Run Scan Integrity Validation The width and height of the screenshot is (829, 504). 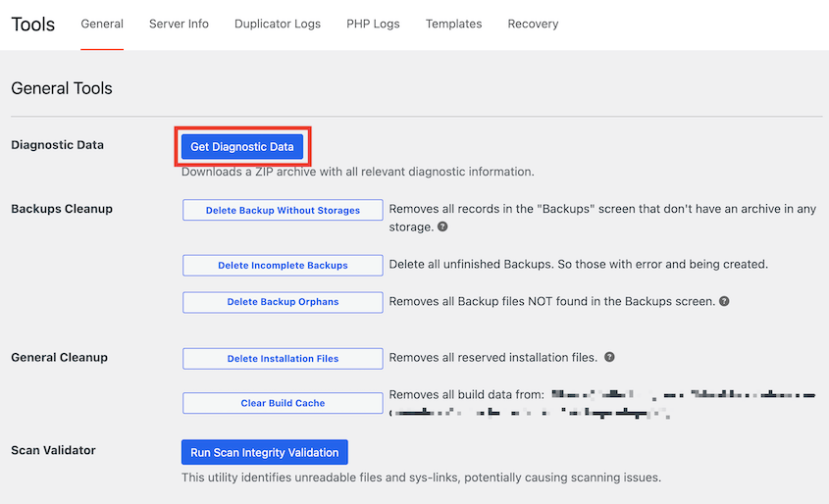click(x=264, y=453)
